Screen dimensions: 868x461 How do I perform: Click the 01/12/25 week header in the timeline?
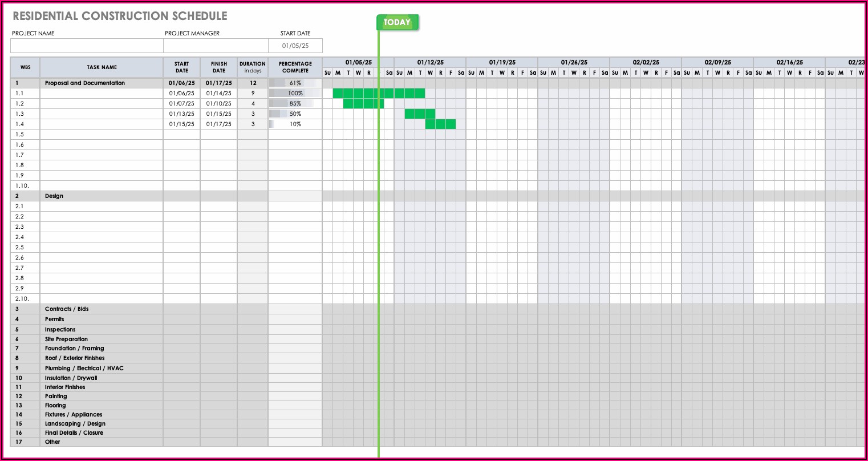pos(430,62)
